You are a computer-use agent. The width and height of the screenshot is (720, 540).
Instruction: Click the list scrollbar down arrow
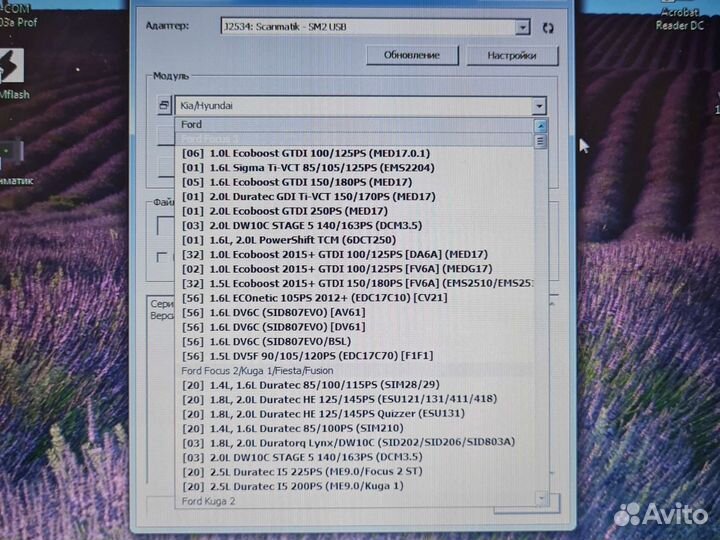(x=541, y=498)
